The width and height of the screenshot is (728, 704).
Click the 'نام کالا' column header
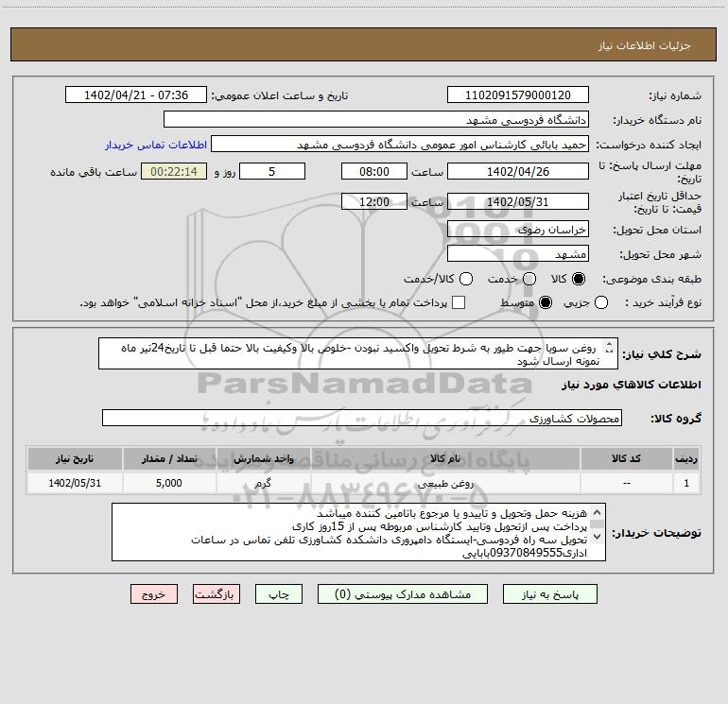445,458
